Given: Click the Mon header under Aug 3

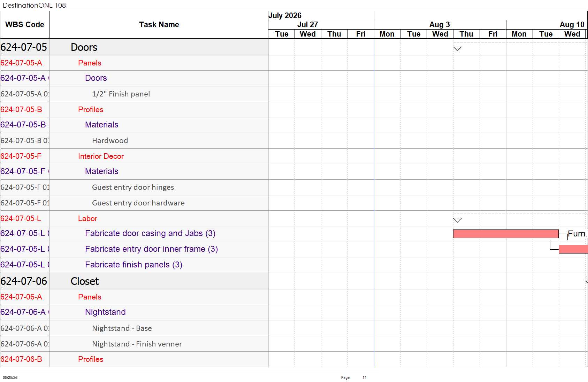Looking at the screenshot, I should click(387, 34).
